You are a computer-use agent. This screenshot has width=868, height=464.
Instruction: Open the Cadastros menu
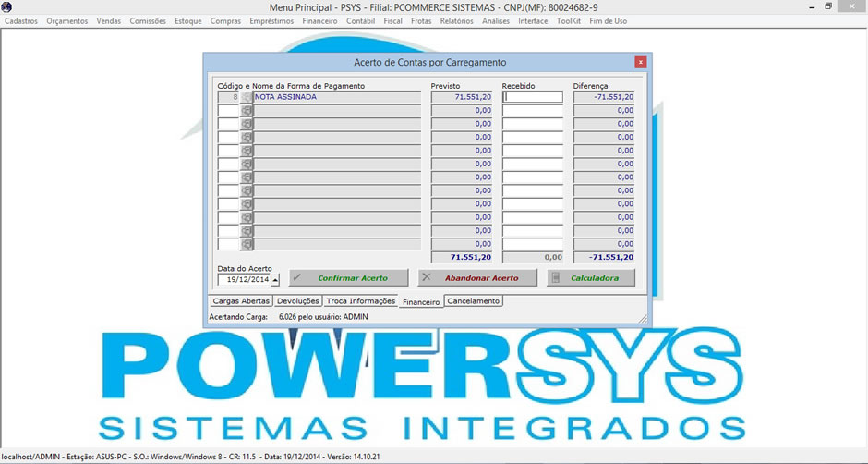tap(21, 21)
